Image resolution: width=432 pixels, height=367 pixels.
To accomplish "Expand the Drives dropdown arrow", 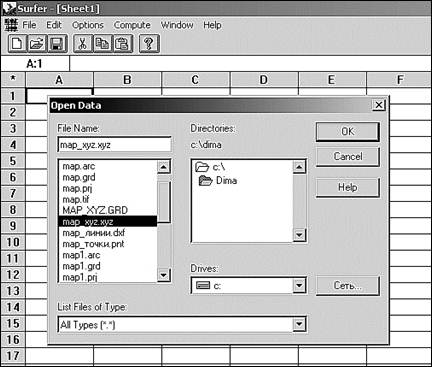I will click(x=299, y=286).
